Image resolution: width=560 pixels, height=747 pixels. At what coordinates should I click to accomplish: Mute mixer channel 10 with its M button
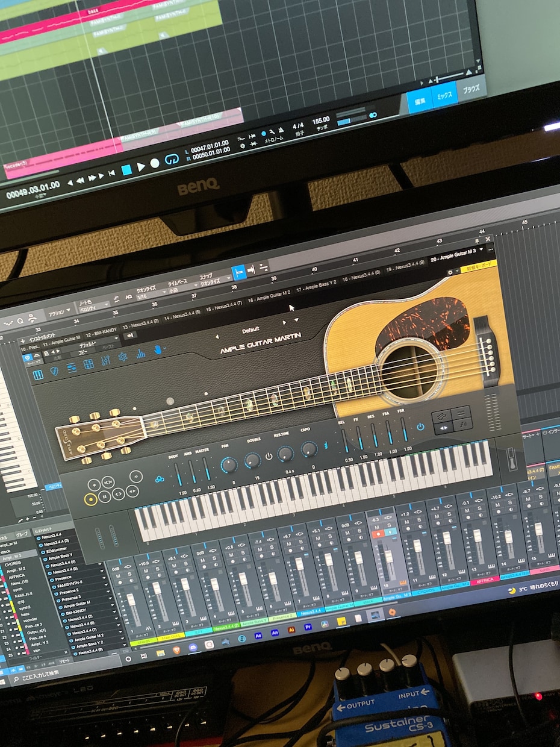point(376,526)
